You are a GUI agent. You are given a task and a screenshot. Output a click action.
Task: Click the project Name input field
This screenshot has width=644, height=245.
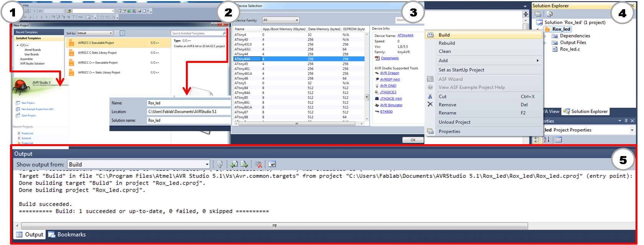pyautogui.click(x=189, y=103)
